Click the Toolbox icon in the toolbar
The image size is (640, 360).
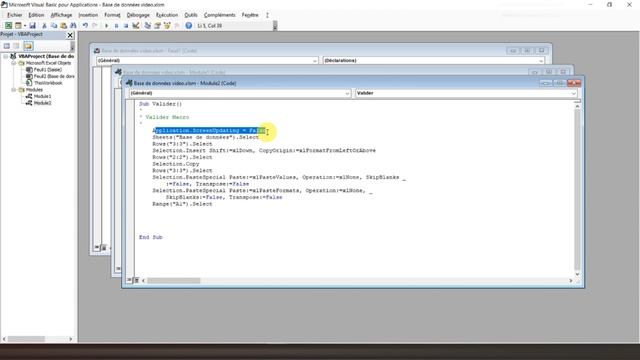pos(177,25)
